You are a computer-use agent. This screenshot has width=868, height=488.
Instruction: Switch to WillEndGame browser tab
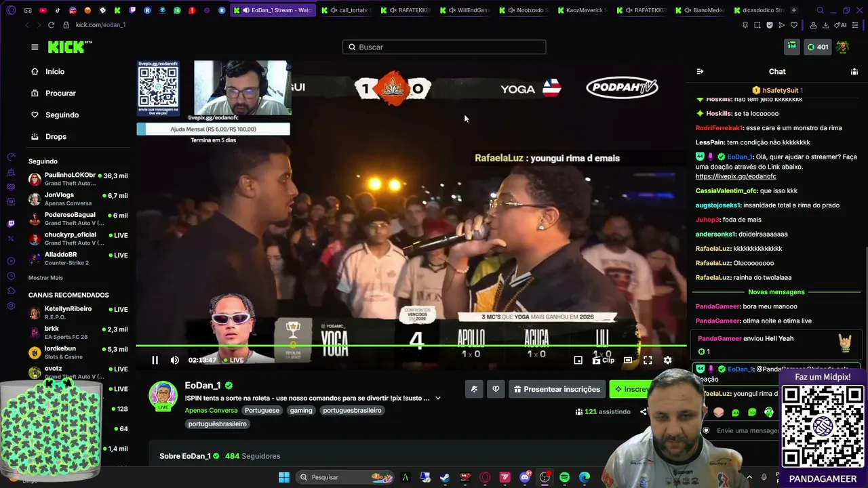pyautogui.click(x=465, y=10)
